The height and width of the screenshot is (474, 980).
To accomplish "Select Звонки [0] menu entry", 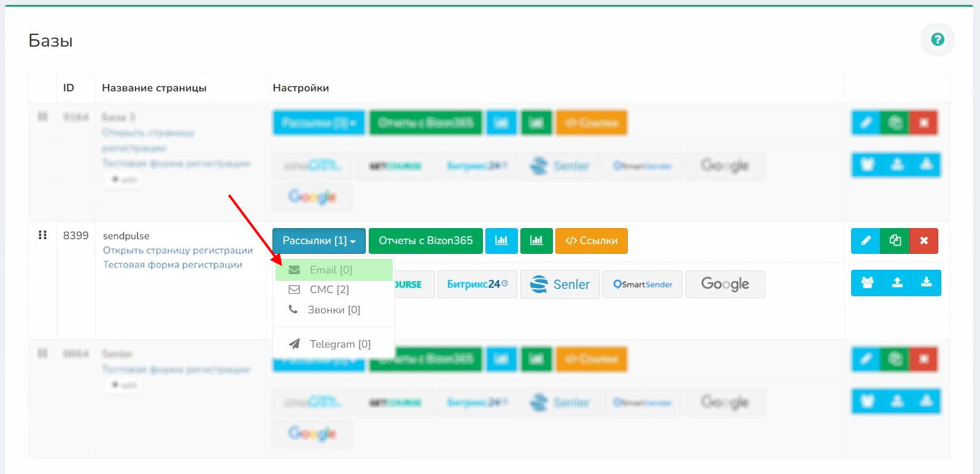I will (333, 310).
